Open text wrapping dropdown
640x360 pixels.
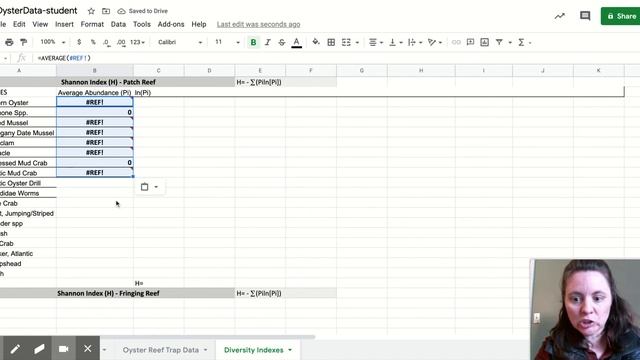pos(415,42)
